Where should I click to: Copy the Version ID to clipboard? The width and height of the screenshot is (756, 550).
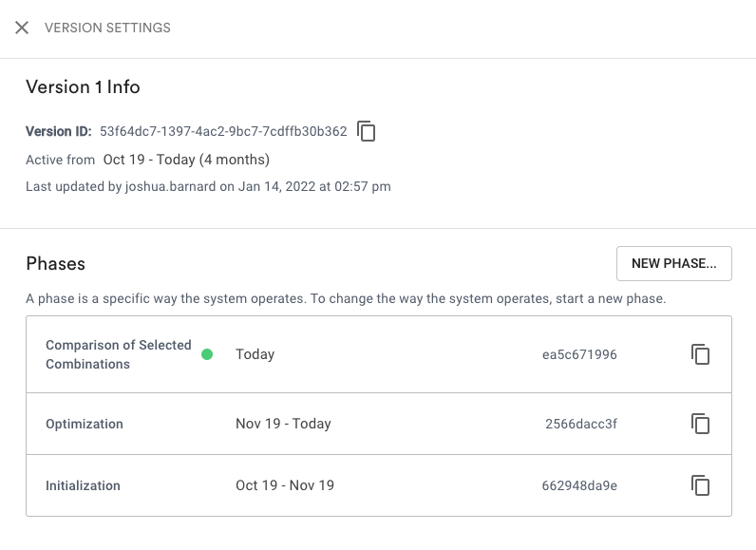pyautogui.click(x=367, y=131)
